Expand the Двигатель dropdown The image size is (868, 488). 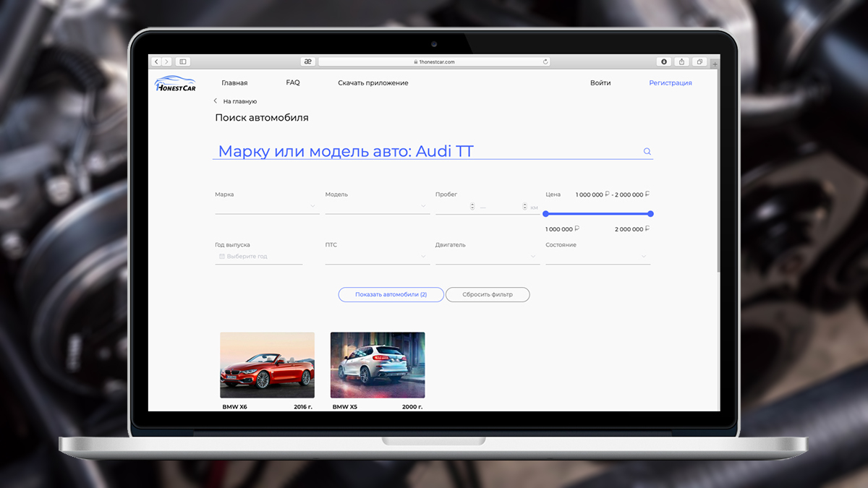coord(488,257)
